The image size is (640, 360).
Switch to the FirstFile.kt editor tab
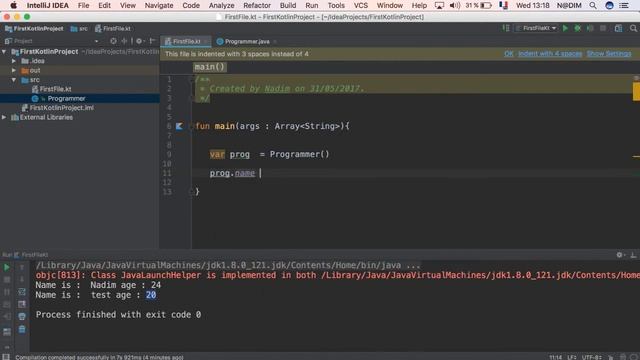186,41
